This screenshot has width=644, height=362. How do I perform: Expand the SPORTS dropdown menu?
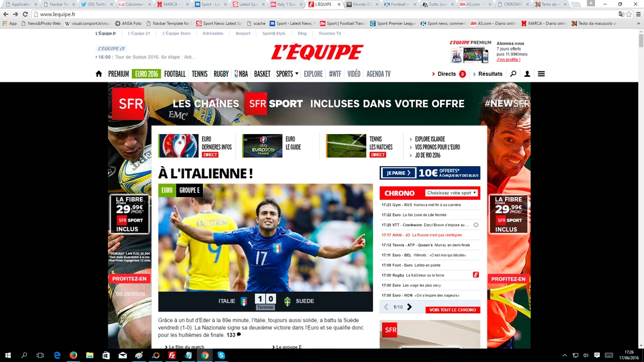pos(287,74)
